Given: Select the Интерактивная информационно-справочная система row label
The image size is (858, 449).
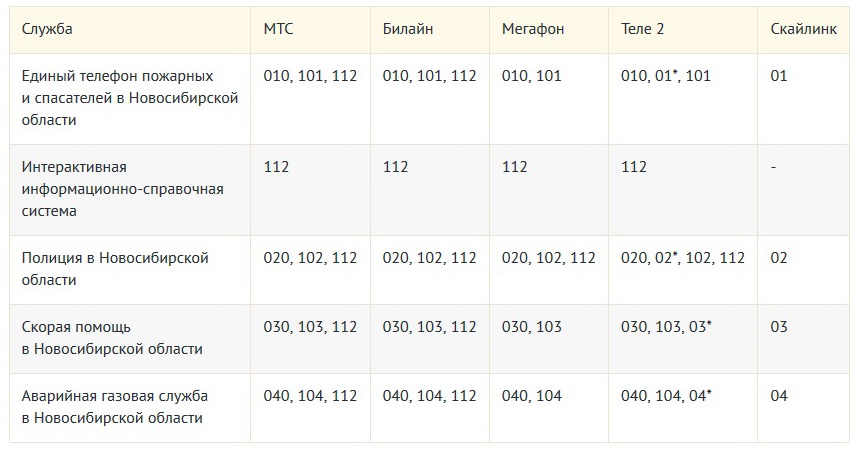Looking at the screenshot, I should [x=123, y=189].
